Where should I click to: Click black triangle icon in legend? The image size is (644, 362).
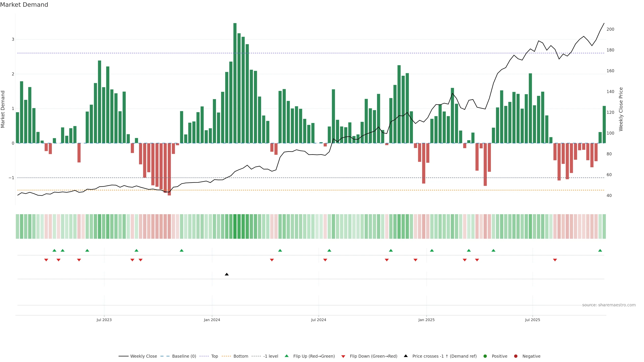click(x=406, y=356)
